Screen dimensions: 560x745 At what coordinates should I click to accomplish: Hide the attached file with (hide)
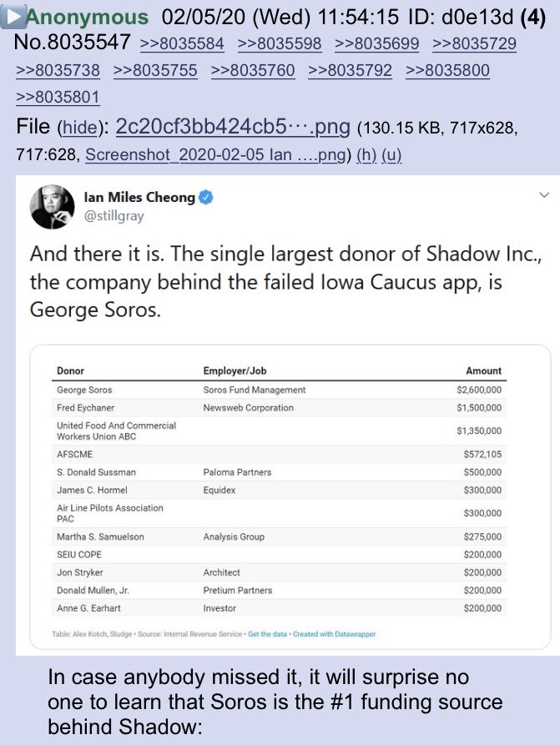pyautogui.click(x=77, y=128)
